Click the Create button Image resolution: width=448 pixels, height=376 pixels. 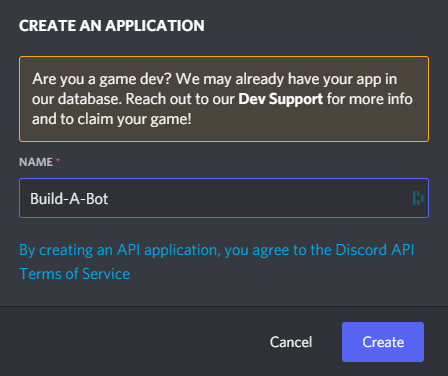coord(383,342)
